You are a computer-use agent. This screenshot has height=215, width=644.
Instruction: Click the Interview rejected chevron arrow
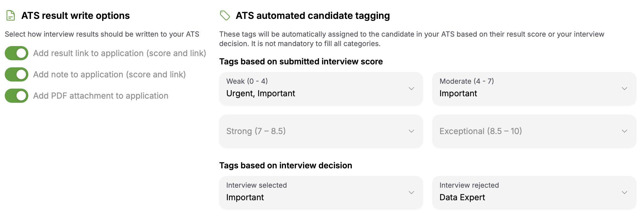tap(625, 193)
